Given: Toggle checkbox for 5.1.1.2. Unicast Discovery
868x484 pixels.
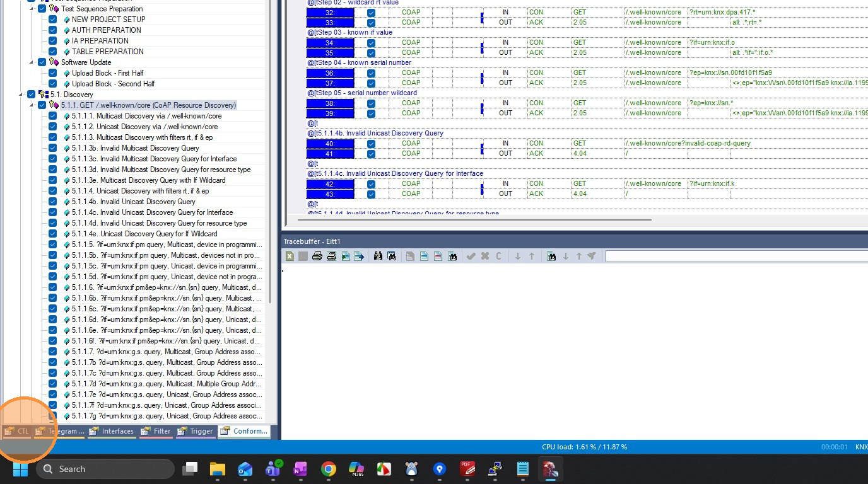Looking at the screenshot, I should click(52, 127).
